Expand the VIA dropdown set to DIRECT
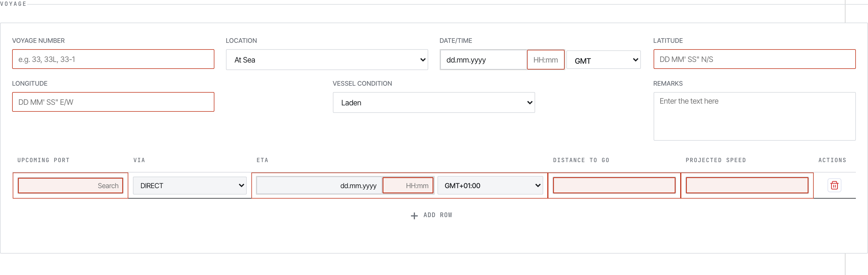 (190, 186)
